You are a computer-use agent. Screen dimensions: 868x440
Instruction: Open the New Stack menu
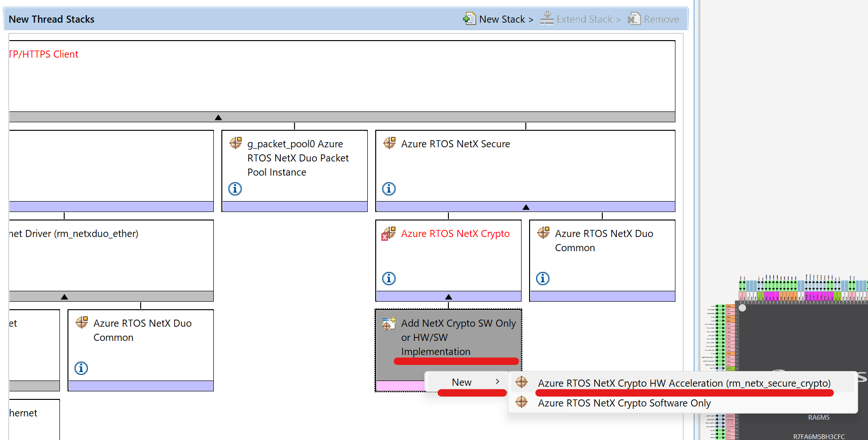(506, 19)
